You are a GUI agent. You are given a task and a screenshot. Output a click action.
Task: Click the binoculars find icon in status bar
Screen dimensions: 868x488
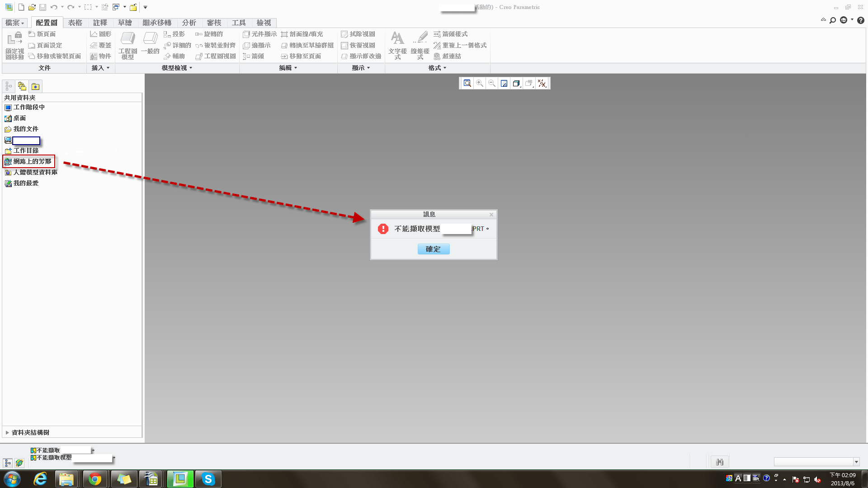[720, 462]
